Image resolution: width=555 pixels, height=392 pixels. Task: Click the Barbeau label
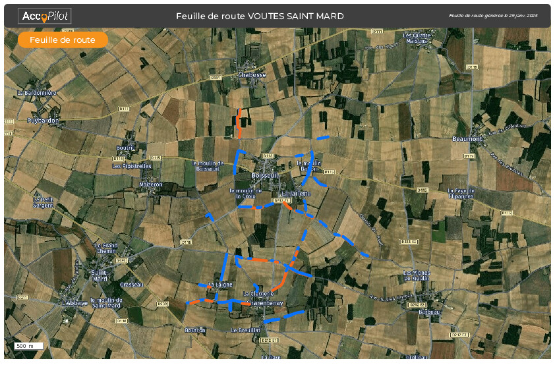tap(429, 312)
